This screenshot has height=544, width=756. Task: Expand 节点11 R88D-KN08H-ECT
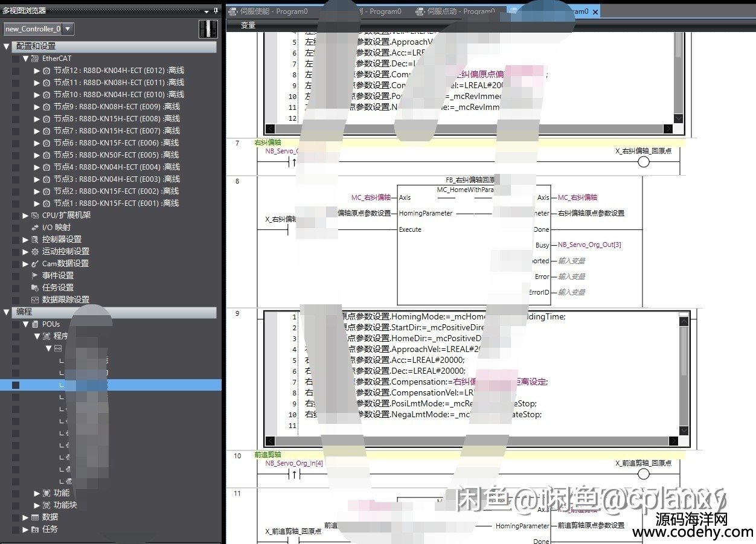(x=37, y=83)
